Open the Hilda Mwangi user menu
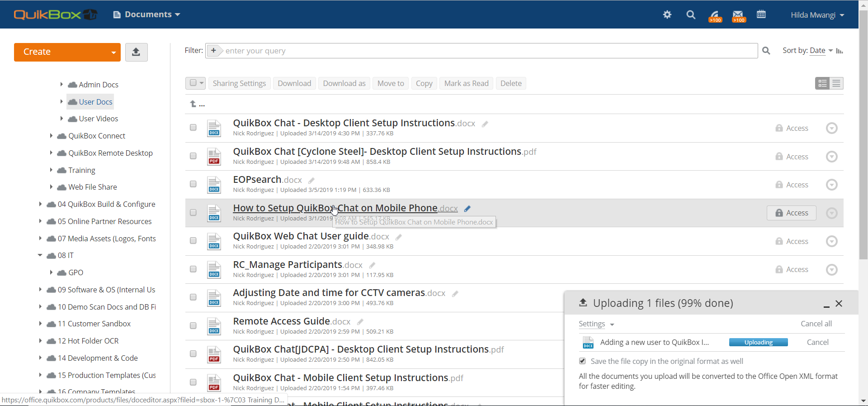868x406 pixels. (817, 15)
